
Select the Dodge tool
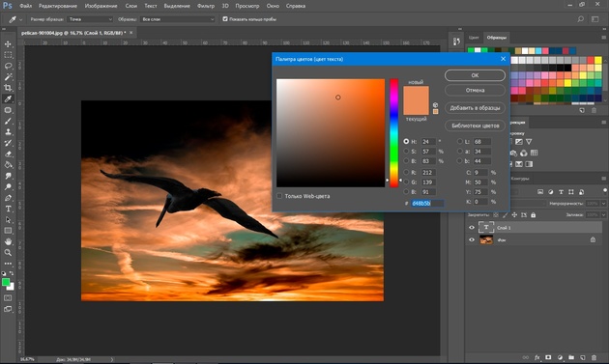pos(8,186)
